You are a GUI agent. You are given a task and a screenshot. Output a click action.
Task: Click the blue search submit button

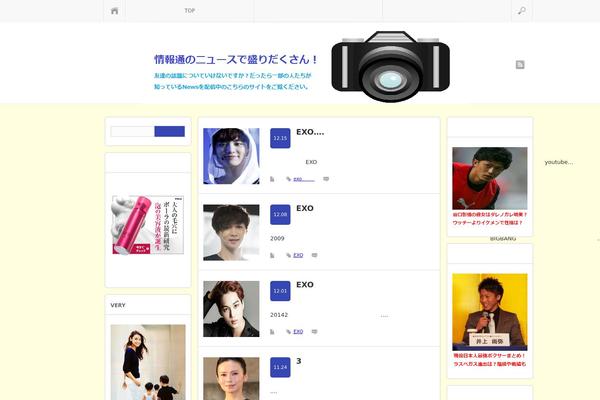click(170, 131)
